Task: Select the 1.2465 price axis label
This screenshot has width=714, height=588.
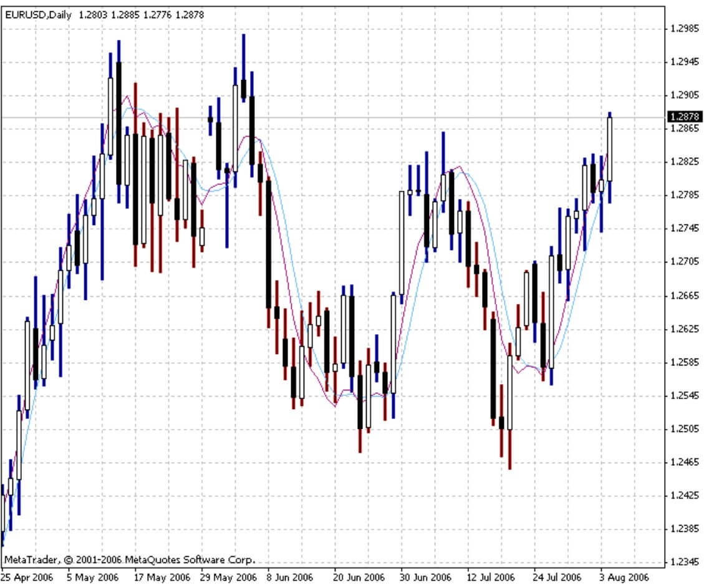Action: (685, 462)
